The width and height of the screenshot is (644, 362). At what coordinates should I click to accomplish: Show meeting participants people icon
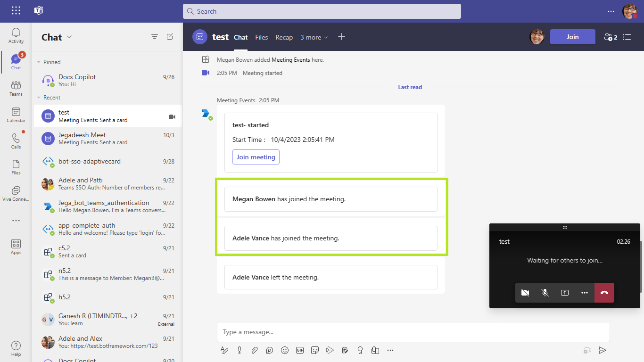tap(611, 37)
